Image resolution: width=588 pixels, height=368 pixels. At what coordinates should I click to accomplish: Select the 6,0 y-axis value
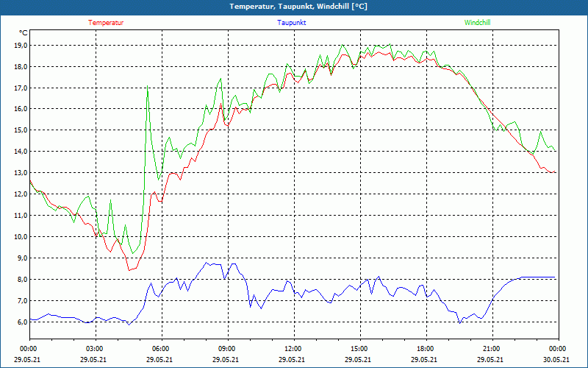click(22, 322)
